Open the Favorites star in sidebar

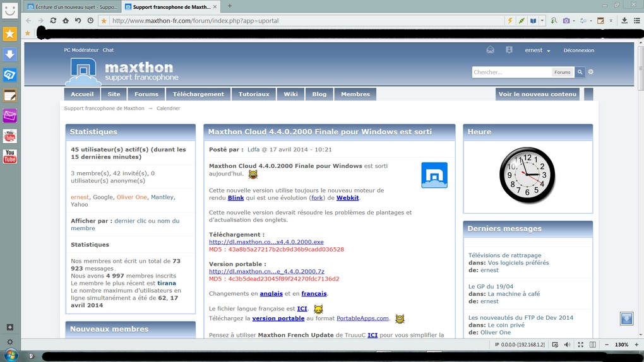[x=10, y=33]
